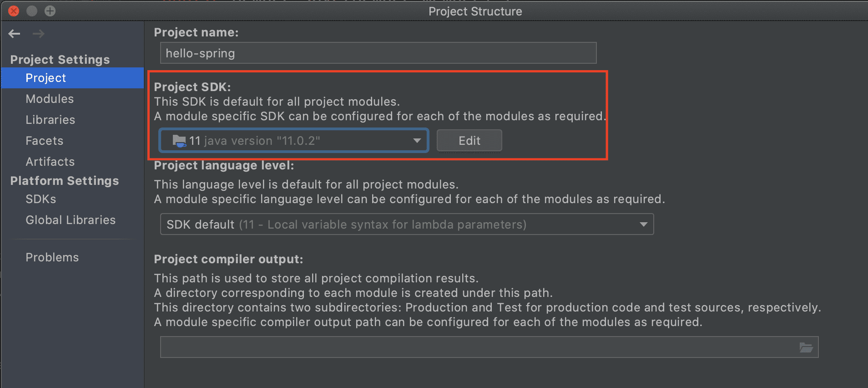This screenshot has width=868, height=388.
Task: Open the Modules settings section
Action: pyautogui.click(x=50, y=99)
